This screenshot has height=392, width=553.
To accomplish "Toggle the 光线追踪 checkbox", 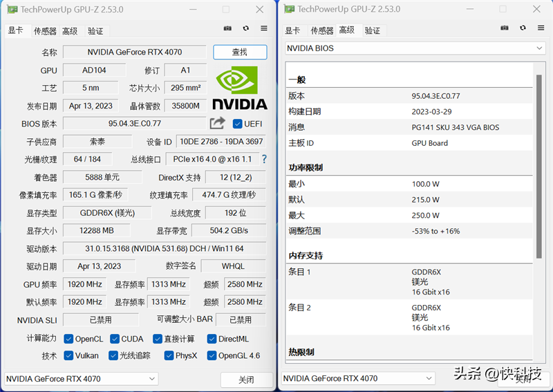I will [x=113, y=355].
